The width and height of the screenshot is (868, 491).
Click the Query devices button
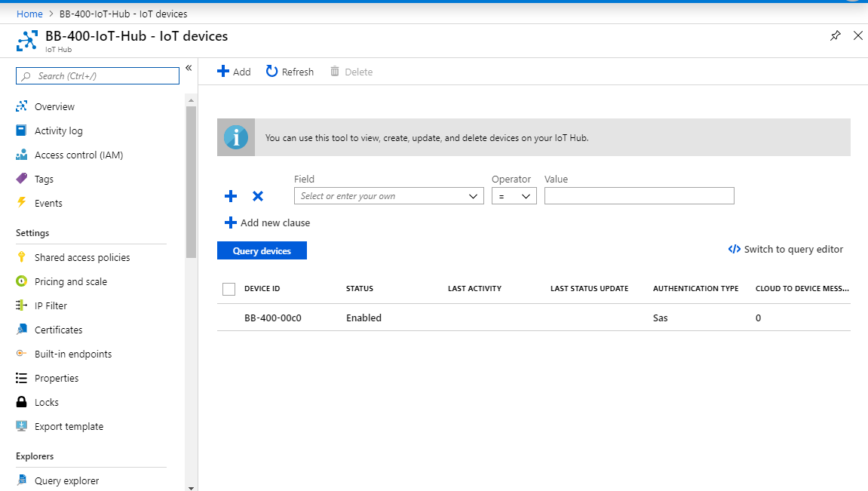pos(262,250)
